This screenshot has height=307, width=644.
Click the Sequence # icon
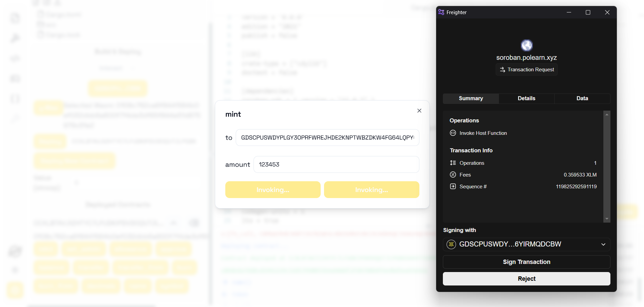tap(453, 187)
